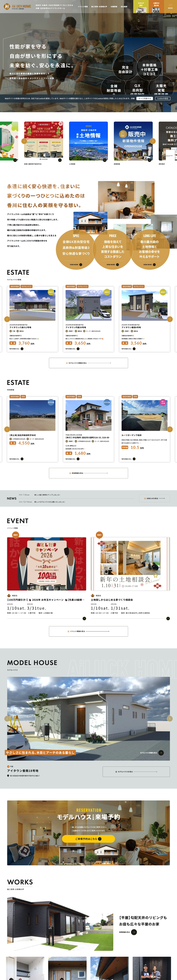Open the 会社概要 nav item

pyautogui.click(x=124, y=6)
